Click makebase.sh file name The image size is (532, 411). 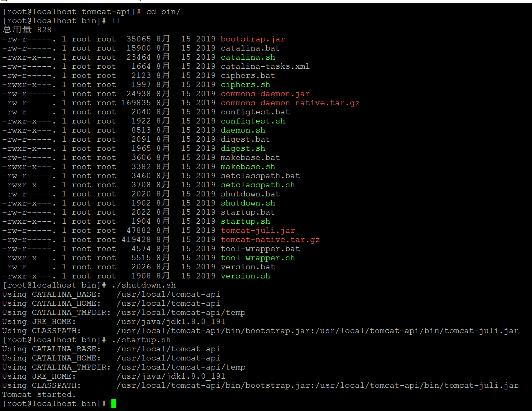tap(248, 167)
